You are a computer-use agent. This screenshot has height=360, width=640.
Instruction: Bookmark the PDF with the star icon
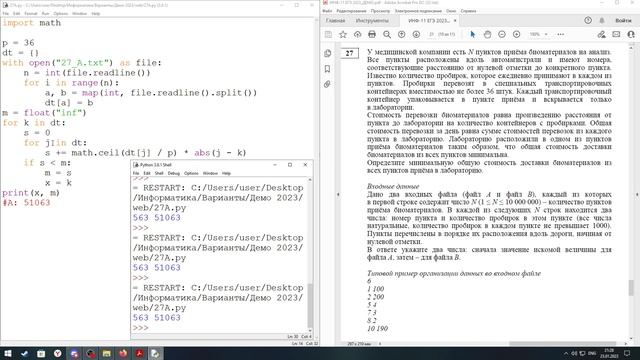[343, 35]
